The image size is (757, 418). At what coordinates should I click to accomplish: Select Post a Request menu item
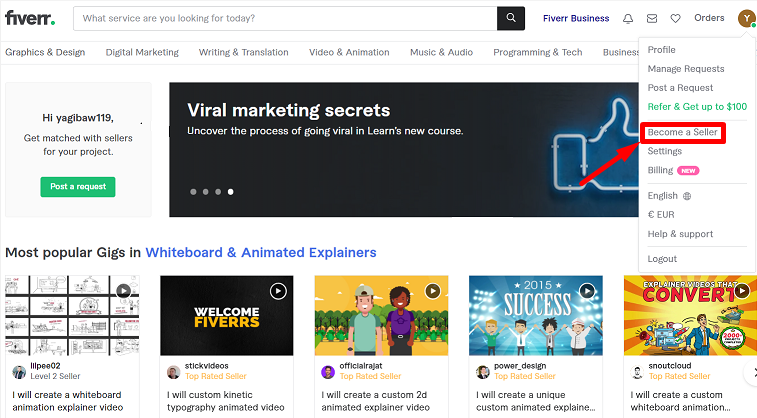pyautogui.click(x=680, y=88)
